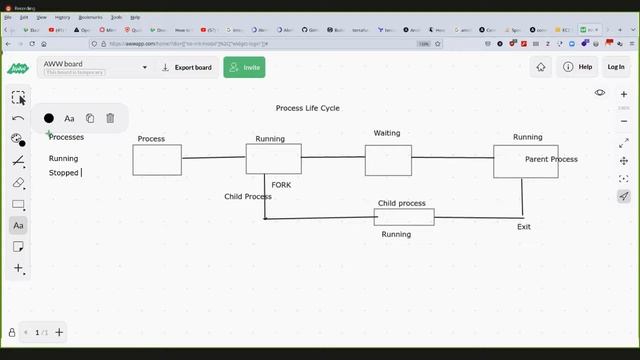Click the browser back arrow
The image size is (640, 360).
(x=9, y=44)
